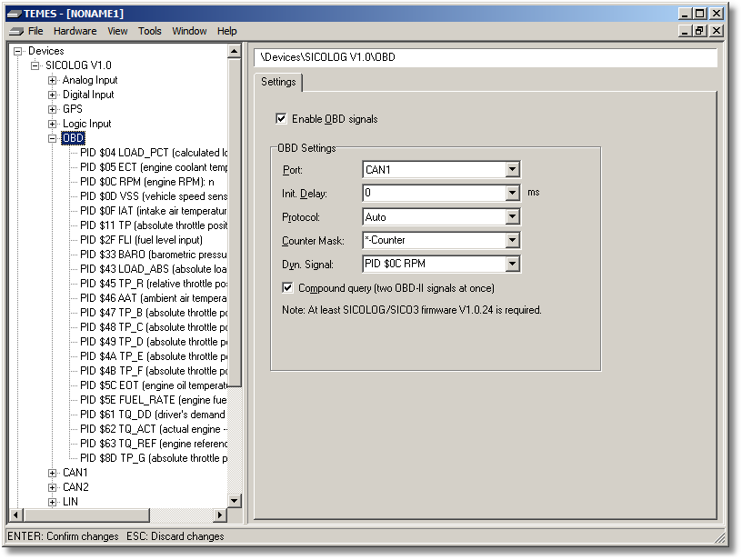Viewport: 742px width, 560px height.
Task: Select PID $43 LOAD_ABS tree item
Action: [x=154, y=269]
